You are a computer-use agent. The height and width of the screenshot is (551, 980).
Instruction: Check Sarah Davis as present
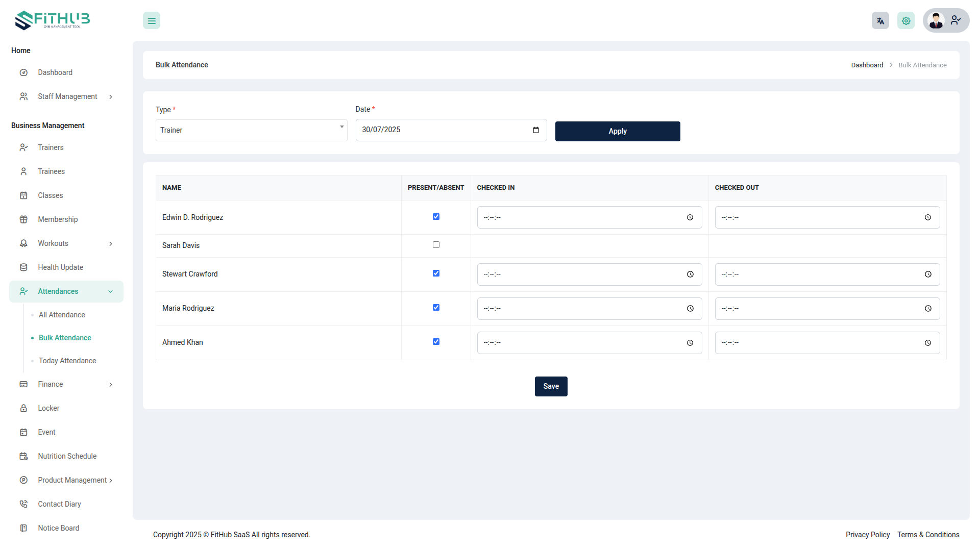(x=436, y=245)
